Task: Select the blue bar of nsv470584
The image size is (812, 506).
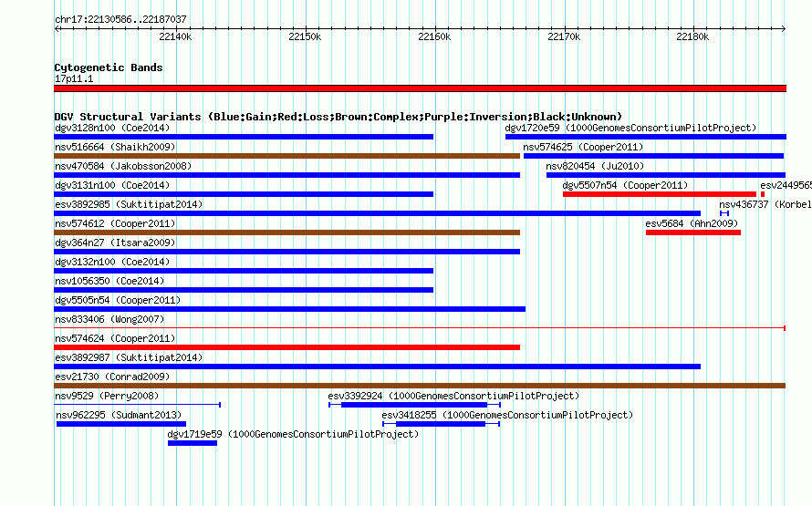Action: tap(286, 175)
